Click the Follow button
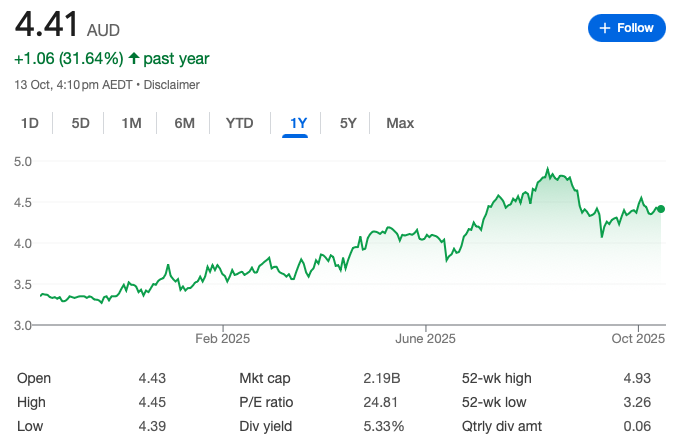This screenshot has width=678, height=445. tap(626, 28)
